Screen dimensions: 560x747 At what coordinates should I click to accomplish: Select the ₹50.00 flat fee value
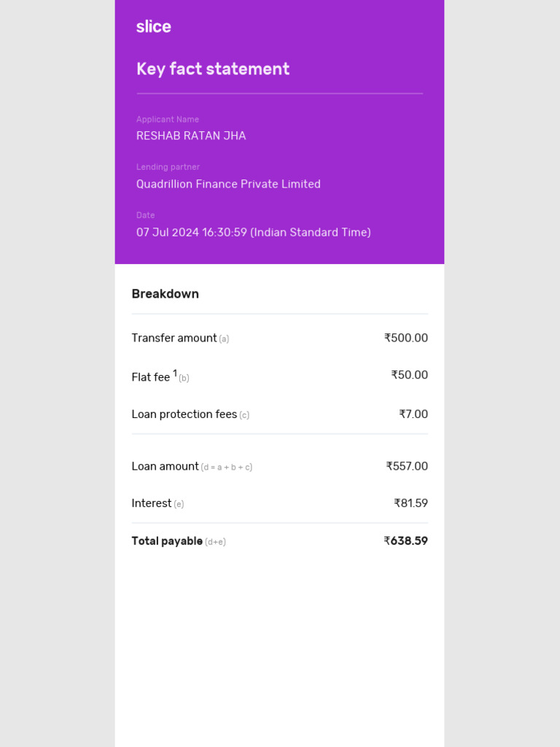click(x=409, y=375)
